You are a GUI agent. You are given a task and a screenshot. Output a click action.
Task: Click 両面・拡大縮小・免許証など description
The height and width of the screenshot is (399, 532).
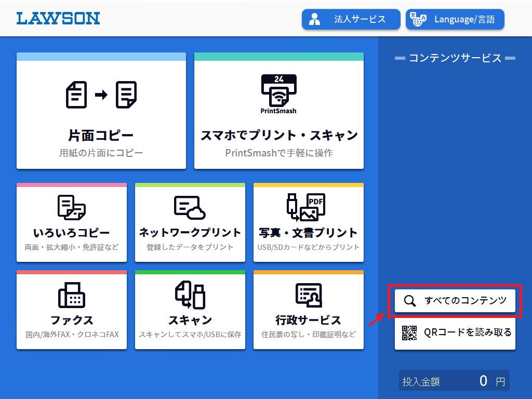click(72, 247)
